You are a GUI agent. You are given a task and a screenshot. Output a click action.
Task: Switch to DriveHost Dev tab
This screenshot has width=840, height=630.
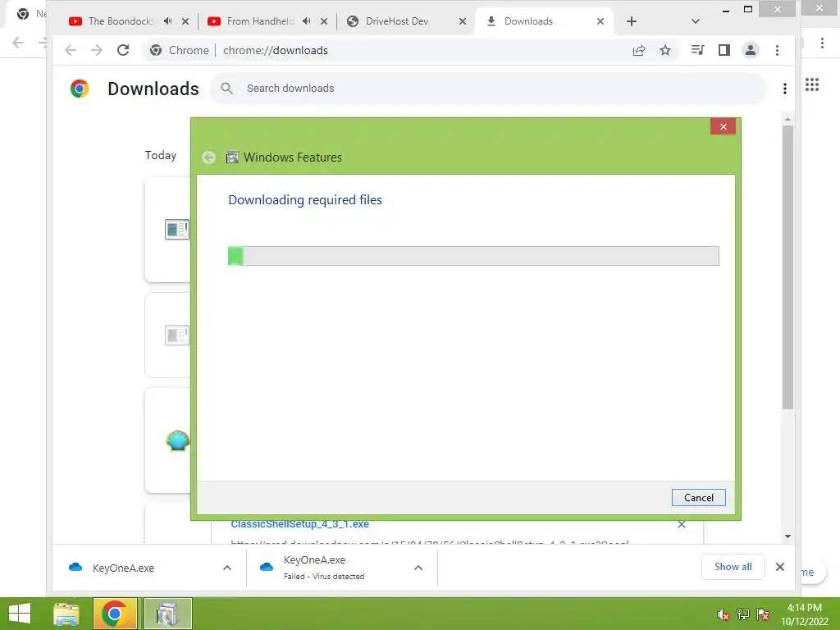click(397, 21)
